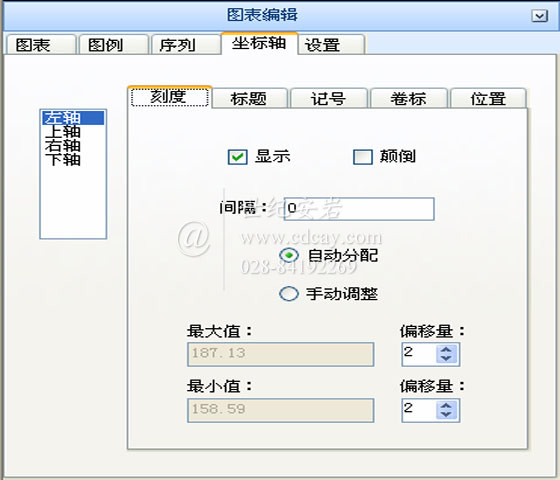
Task: Click the 最小值 偏移量 value box
Action: 419,410
